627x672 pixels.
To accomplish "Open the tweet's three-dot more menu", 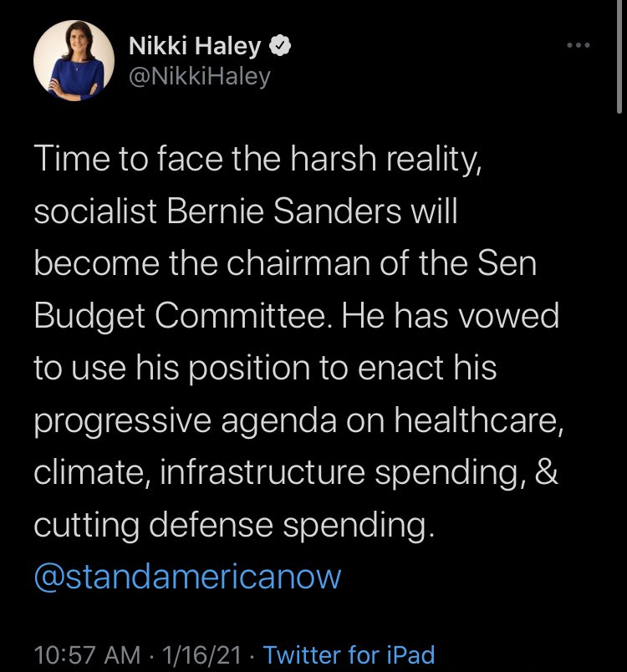I will tap(579, 45).
